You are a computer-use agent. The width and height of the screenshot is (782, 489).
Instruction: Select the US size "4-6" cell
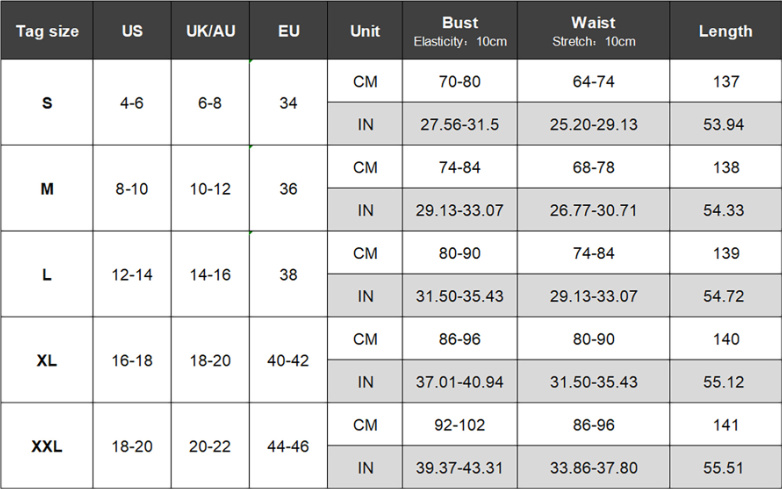132,103
